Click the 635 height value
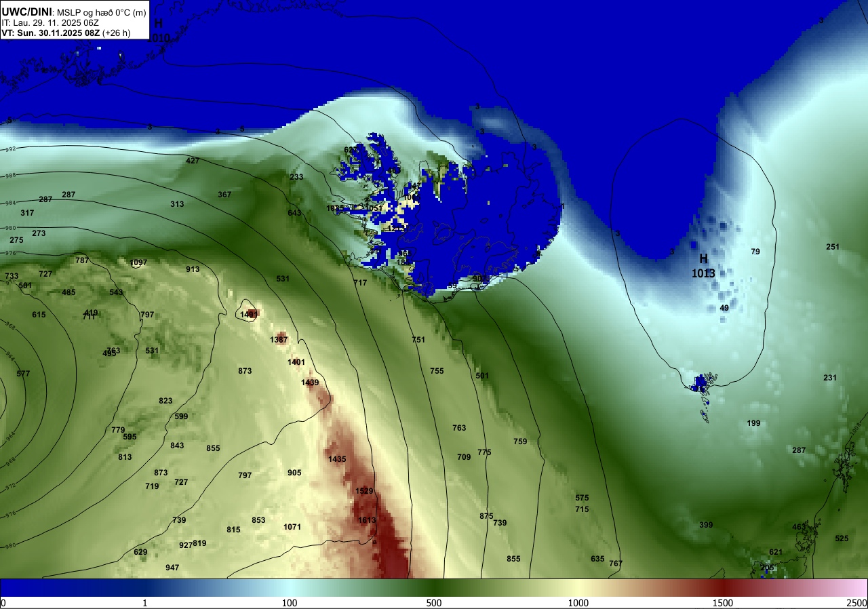 [597, 559]
